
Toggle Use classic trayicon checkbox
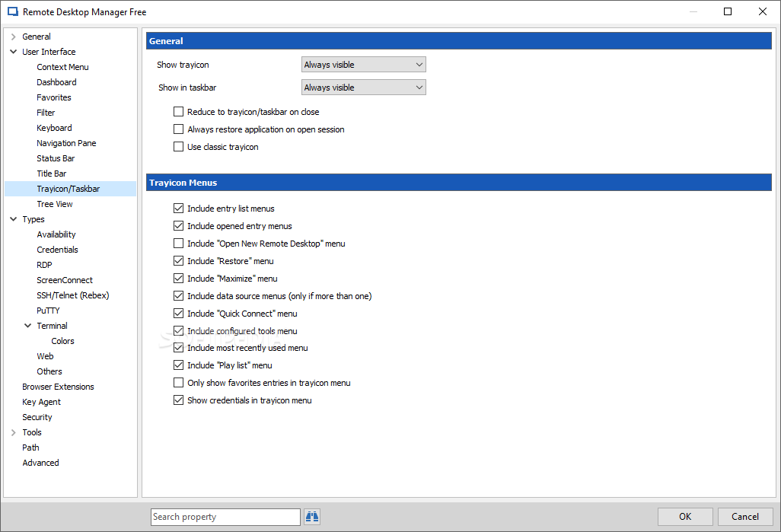(x=178, y=146)
